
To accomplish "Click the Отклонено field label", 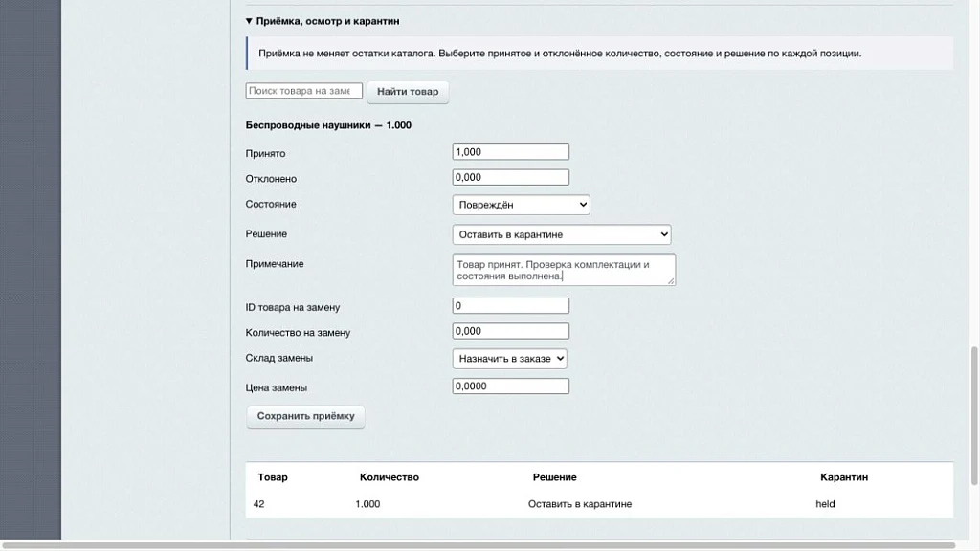I will click(271, 179).
